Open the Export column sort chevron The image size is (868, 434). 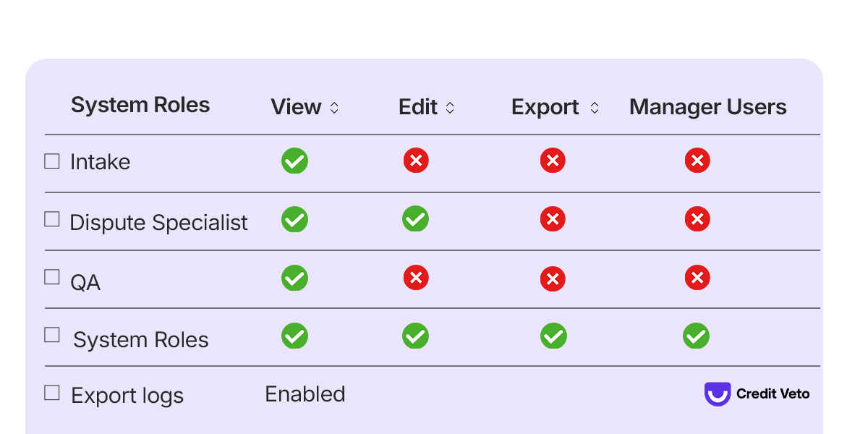pos(595,107)
